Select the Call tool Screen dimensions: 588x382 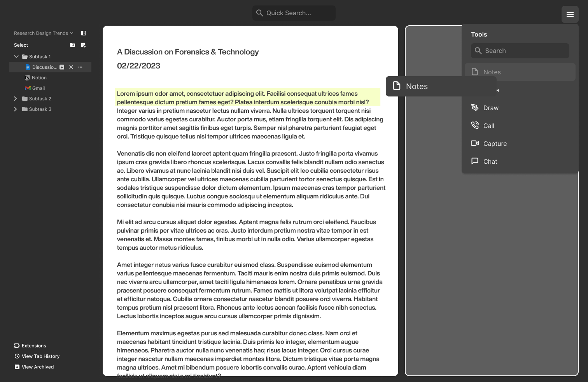coord(483,126)
